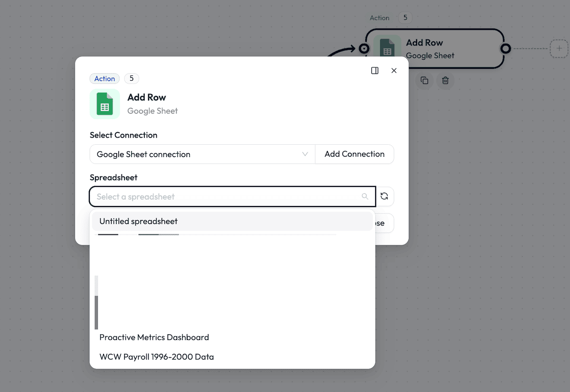The image size is (570, 392).
Task: Click the Select Connection label
Action: point(123,135)
